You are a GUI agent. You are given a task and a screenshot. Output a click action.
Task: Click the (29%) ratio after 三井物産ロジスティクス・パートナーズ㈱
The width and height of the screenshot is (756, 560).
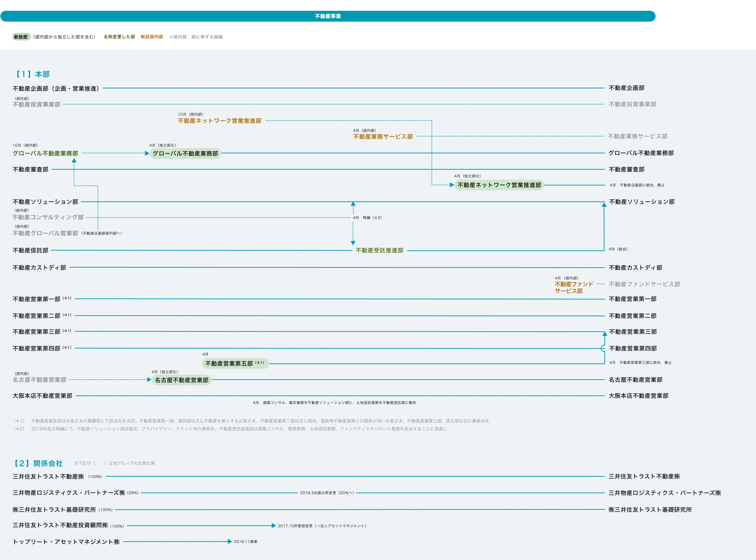pos(132,493)
